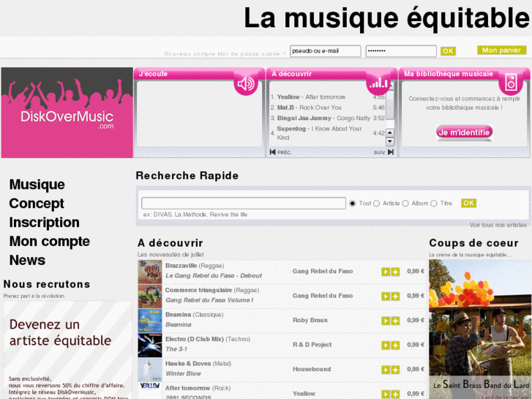Skip to next track with SUIV. icon
This screenshot has width=532, height=399.
(x=391, y=152)
